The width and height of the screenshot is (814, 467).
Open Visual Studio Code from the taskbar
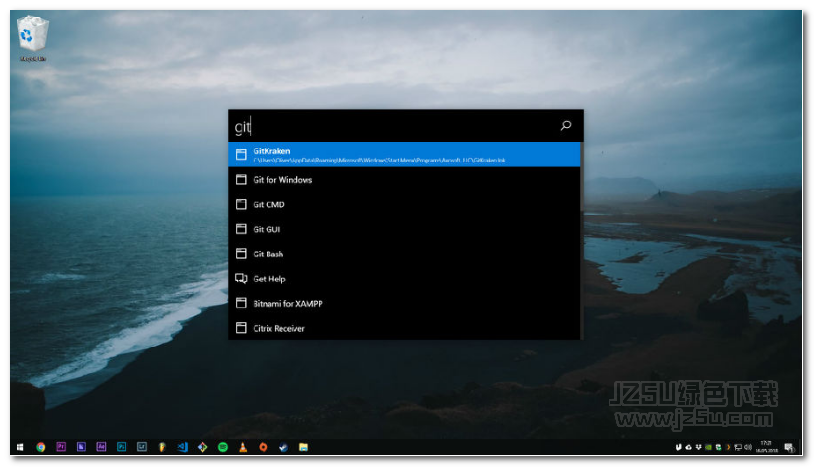click(182, 447)
